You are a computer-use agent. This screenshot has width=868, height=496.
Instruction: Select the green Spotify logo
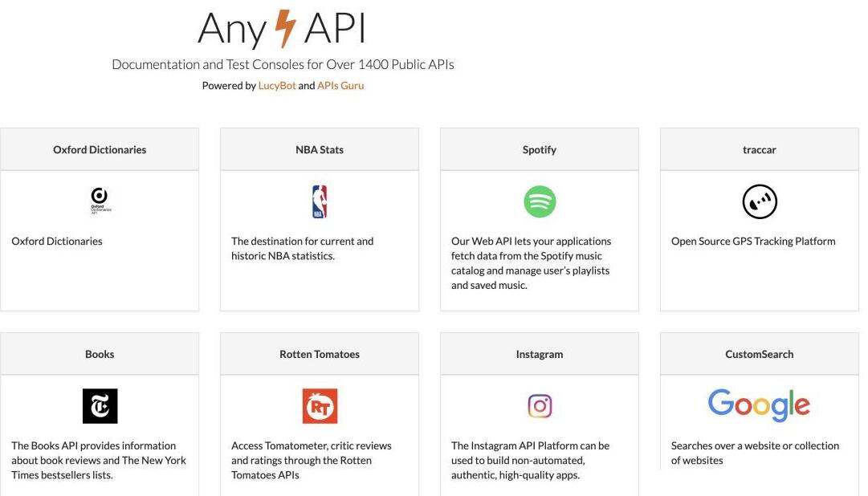pos(540,201)
